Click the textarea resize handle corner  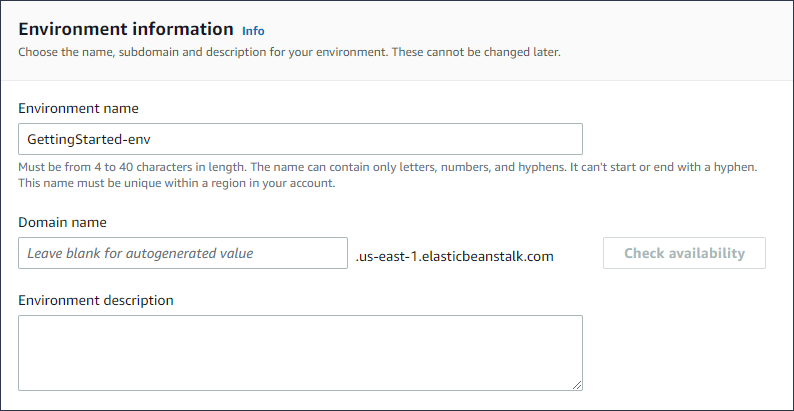[x=577, y=384]
